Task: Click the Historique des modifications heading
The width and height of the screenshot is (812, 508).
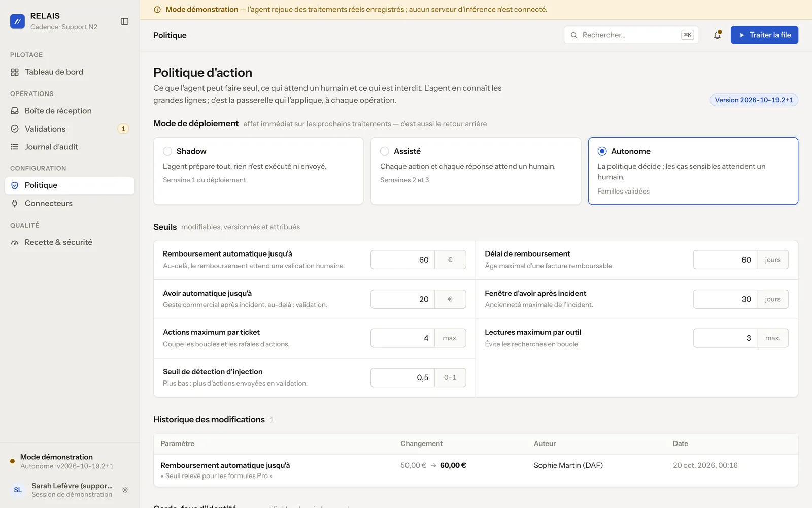Action: tap(209, 420)
